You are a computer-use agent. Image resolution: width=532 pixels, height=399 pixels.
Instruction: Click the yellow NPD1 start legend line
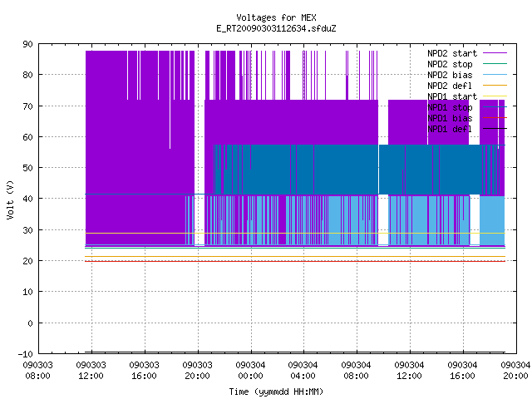pyautogui.click(x=495, y=96)
